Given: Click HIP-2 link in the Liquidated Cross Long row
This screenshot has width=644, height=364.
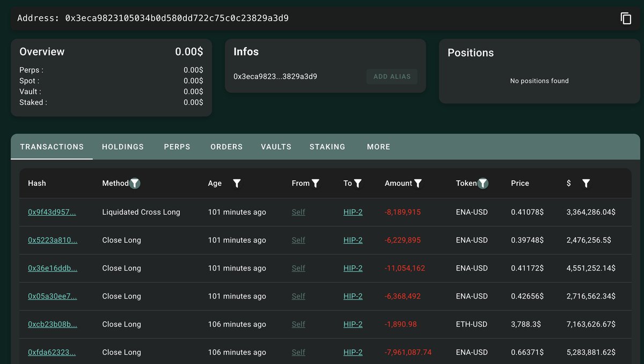Looking at the screenshot, I should click(353, 212).
